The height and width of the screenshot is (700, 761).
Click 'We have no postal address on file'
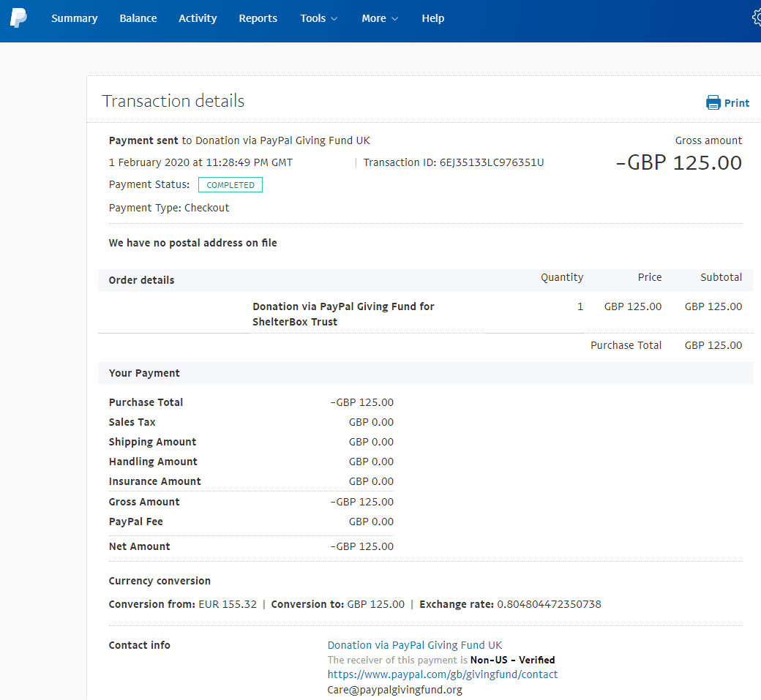192,243
